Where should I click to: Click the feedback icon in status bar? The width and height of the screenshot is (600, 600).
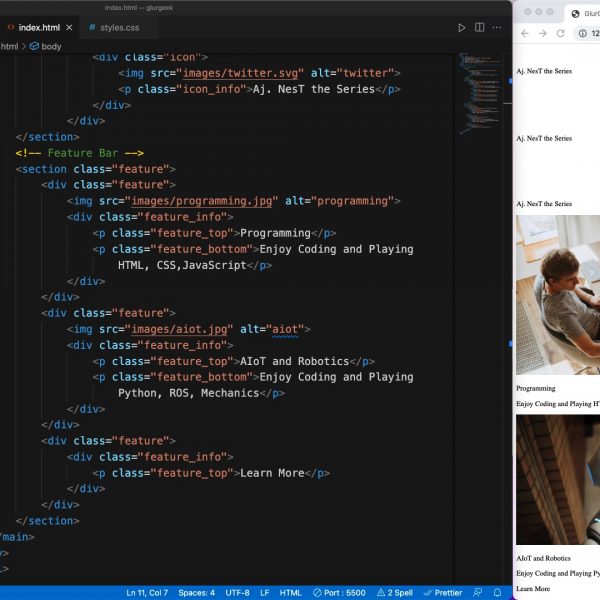pyautogui.click(x=479, y=593)
